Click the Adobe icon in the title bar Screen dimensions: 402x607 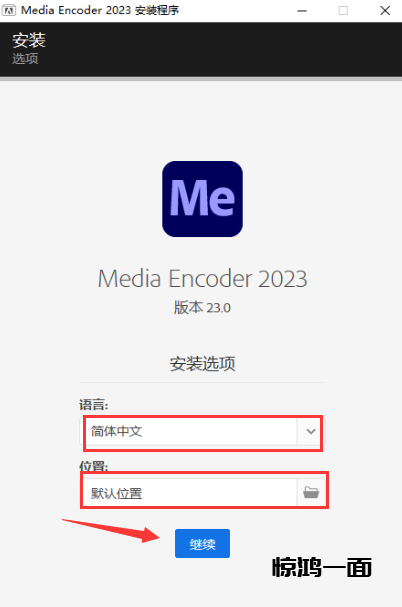pos(9,10)
